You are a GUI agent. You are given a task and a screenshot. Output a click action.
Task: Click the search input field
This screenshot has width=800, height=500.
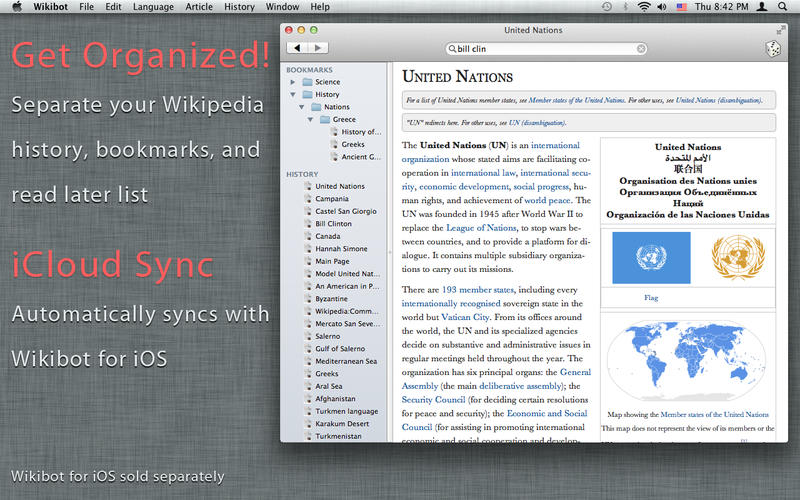pos(545,48)
